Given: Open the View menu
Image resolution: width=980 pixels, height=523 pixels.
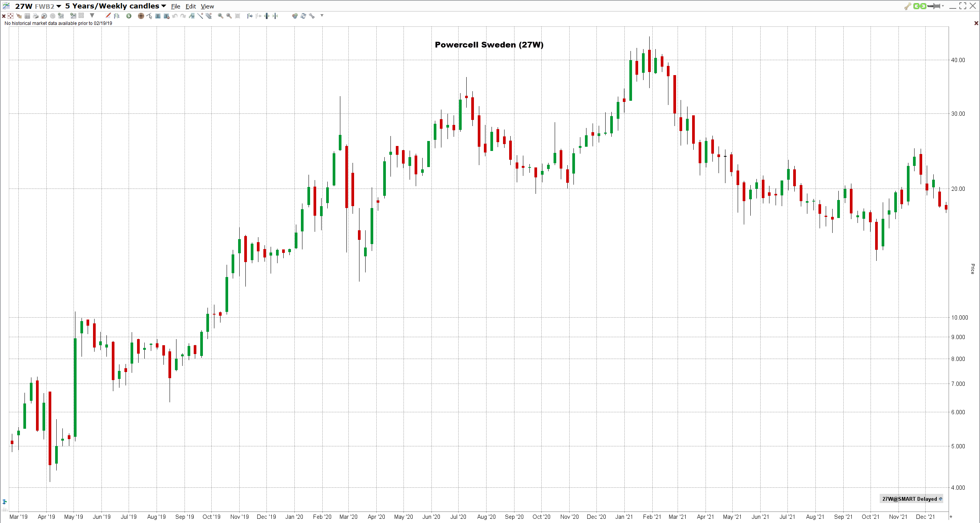Looking at the screenshot, I should 207,7.
